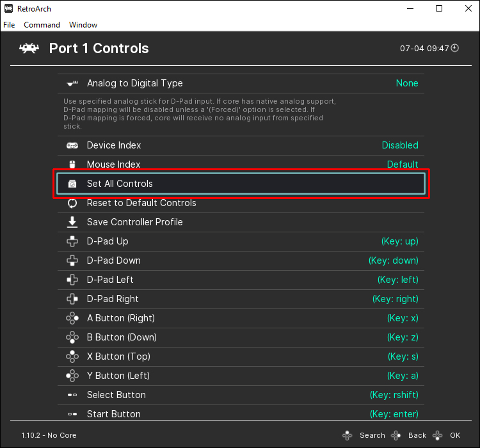Screen dimensions: 480x448
Task: Click the Back gamepad hint icon
Action: point(396,435)
